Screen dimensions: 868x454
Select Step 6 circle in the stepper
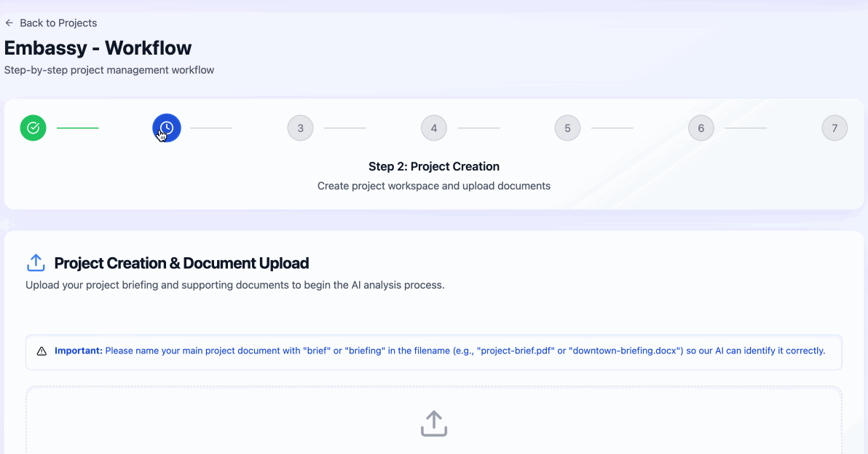(x=701, y=128)
